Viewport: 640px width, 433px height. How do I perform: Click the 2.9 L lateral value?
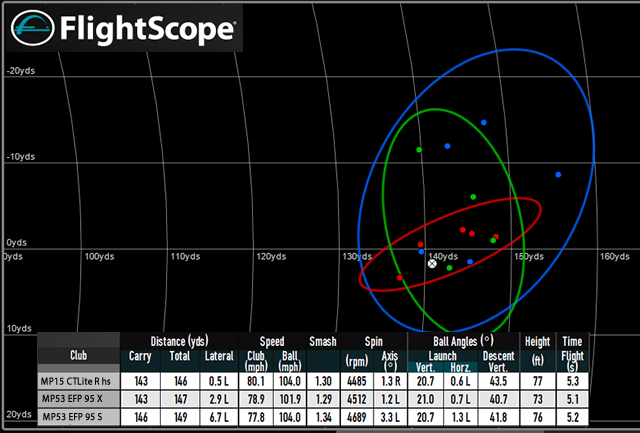coord(218,399)
